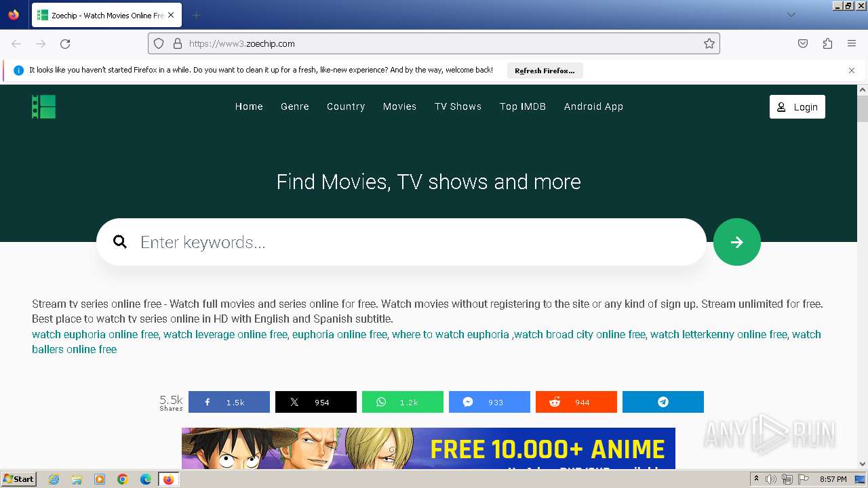Click the tracking protection shield icon
The width and height of the screenshot is (868, 488).
pyautogui.click(x=159, y=43)
